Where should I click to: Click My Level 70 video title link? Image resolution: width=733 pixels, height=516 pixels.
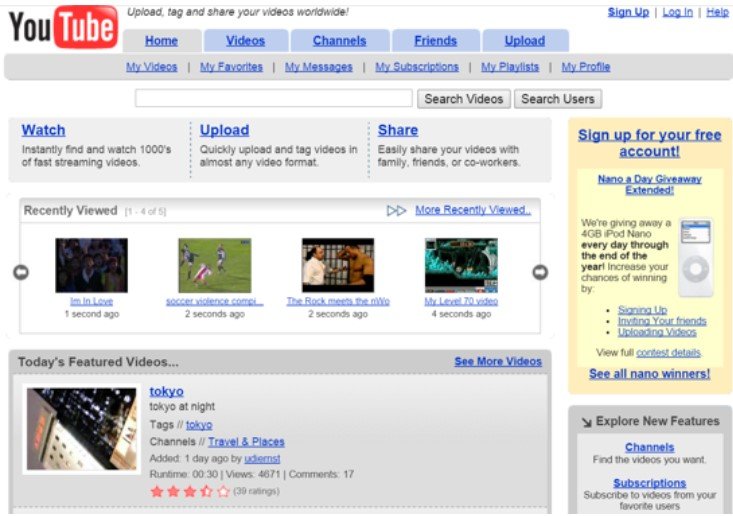461,301
